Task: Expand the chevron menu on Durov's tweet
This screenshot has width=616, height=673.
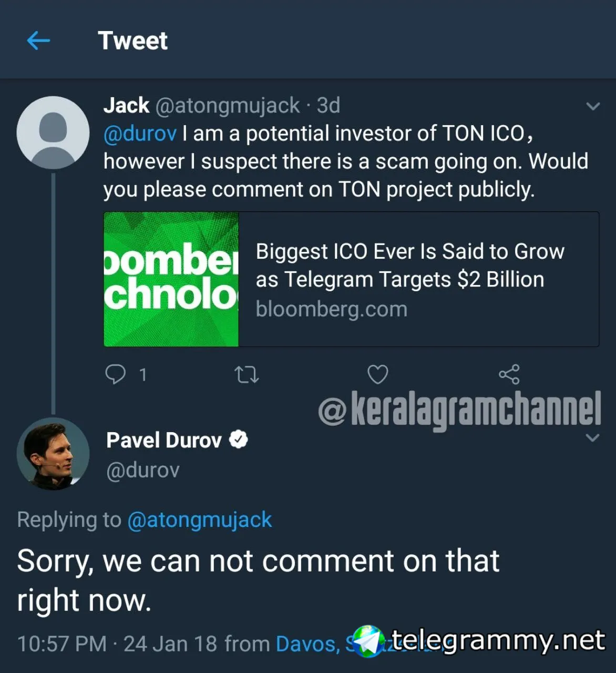Action: [592, 438]
